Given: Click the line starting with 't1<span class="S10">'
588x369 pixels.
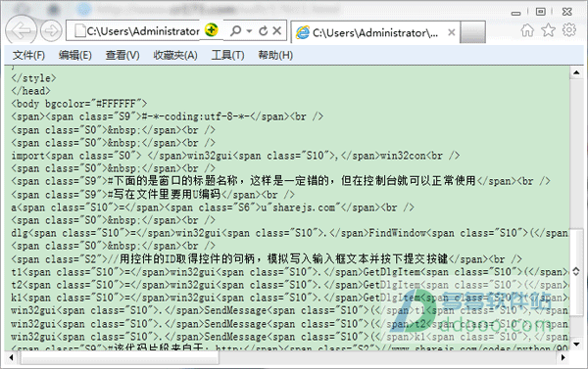Looking at the screenshot, I should pos(289,271).
